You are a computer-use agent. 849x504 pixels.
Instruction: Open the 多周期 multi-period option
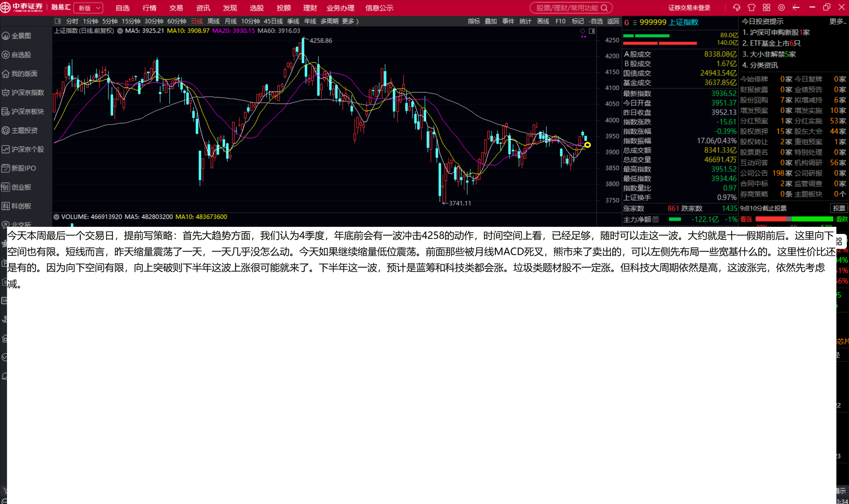(x=329, y=22)
